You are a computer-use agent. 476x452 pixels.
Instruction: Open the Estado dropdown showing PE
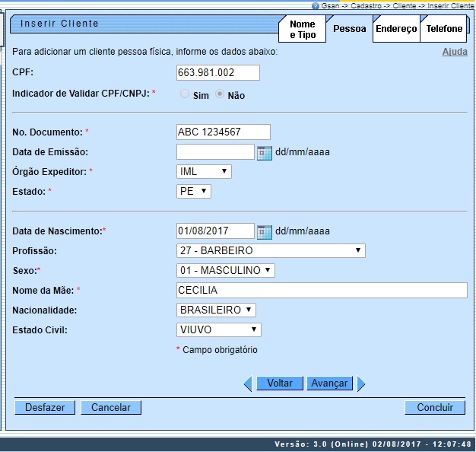(193, 192)
